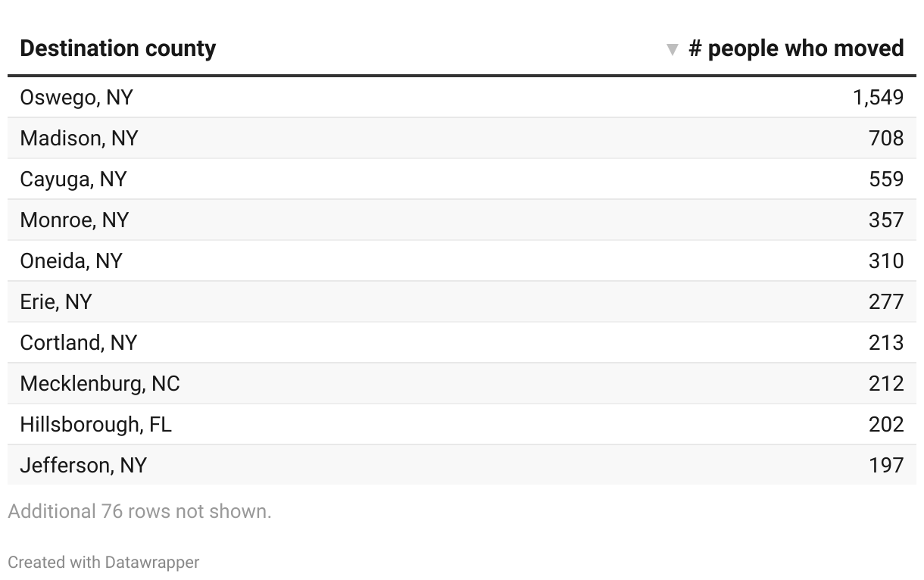This screenshot has width=924, height=580.
Task: Click the Hillsborough, FL entry
Action: (x=96, y=425)
